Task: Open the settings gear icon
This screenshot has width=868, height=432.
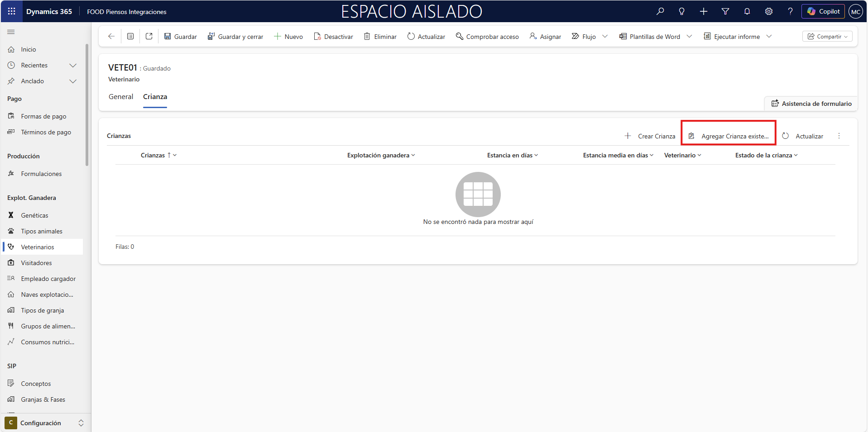Action: [x=768, y=11]
